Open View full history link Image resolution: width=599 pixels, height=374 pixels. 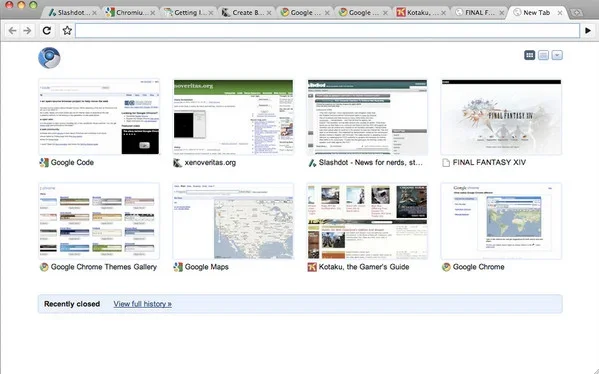142,304
